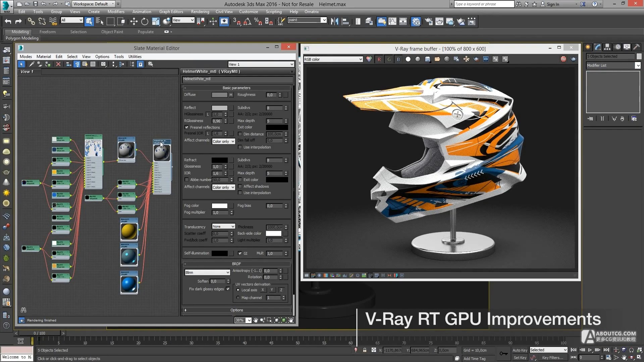Viewport: 644px width, 362px height.
Task: Expand the Options rollout
Action: tap(236, 310)
